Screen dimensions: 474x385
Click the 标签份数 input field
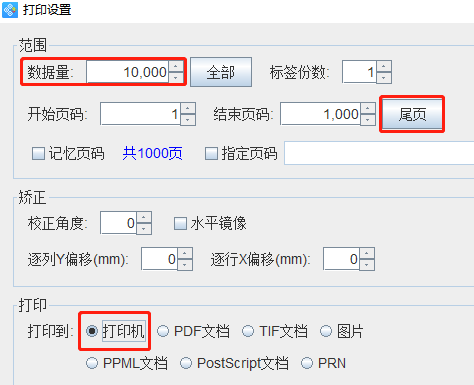point(359,72)
